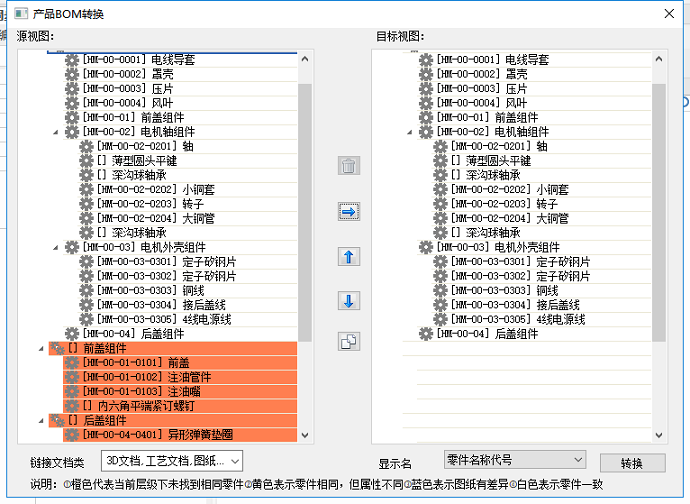This screenshot has width=690, height=504.
Task: Collapse orange 后盖组件 node in source view
Action: coord(41,421)
